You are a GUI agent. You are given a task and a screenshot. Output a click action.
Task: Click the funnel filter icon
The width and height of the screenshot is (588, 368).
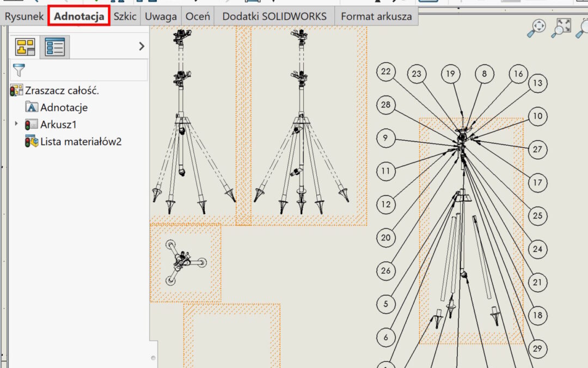[19, 70]
